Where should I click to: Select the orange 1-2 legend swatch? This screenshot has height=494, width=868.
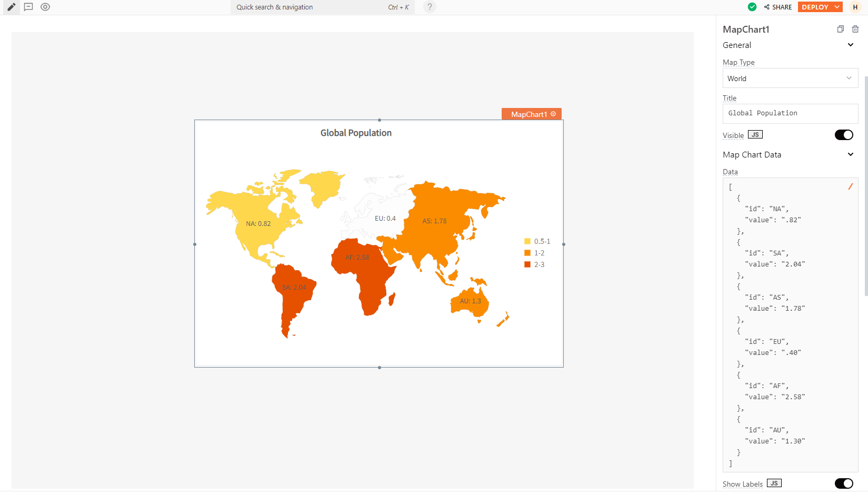point(527,253)
